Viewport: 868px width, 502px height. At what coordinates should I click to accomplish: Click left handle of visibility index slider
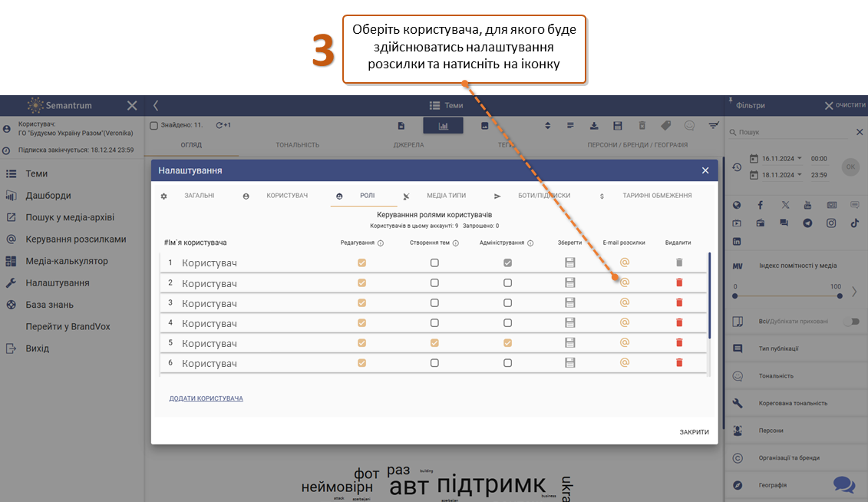(735, 296)
